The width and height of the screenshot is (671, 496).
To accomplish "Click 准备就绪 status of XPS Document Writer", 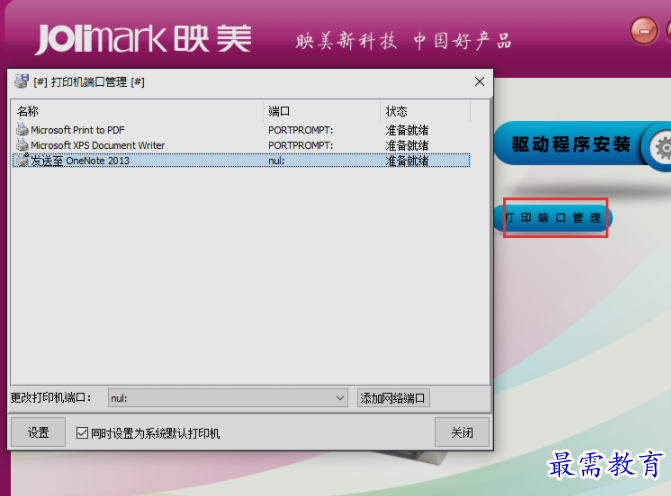I will tap(407, 145).
